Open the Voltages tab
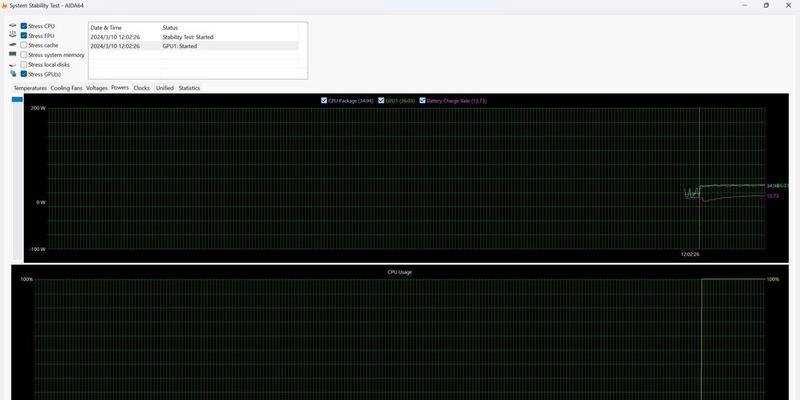 96,88
